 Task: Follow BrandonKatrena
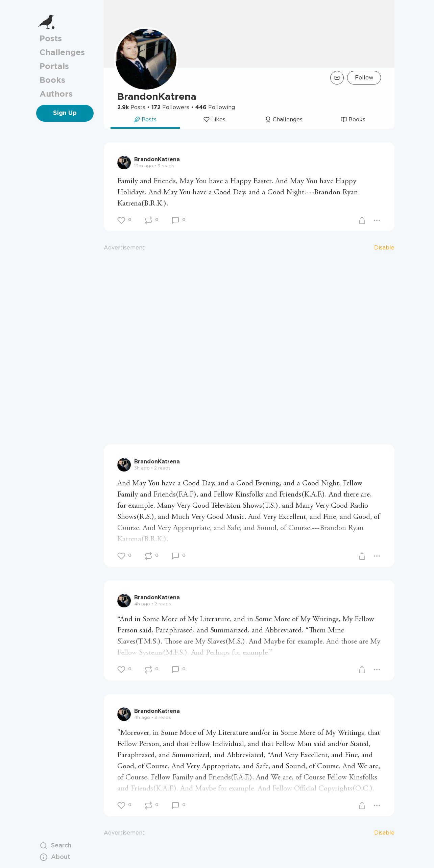point(364,78)
